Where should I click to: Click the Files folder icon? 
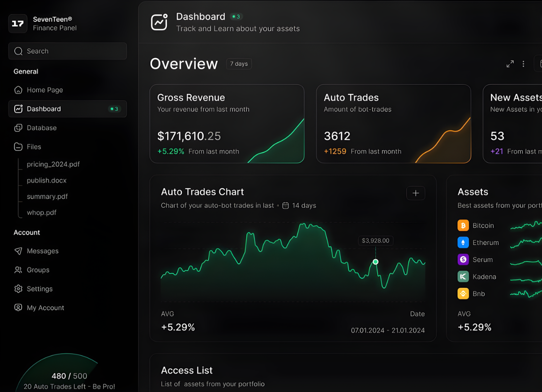tap(17, 146)
